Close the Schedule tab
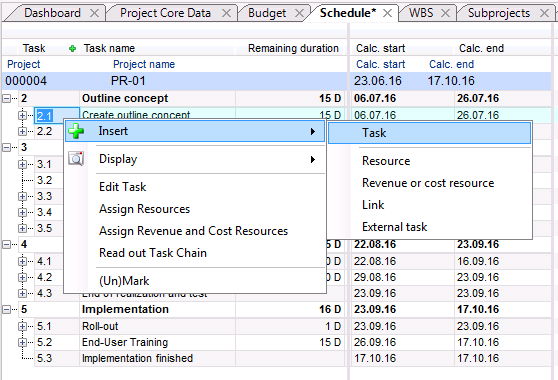This screenshot has height=380, width=558. pos(388,14)
